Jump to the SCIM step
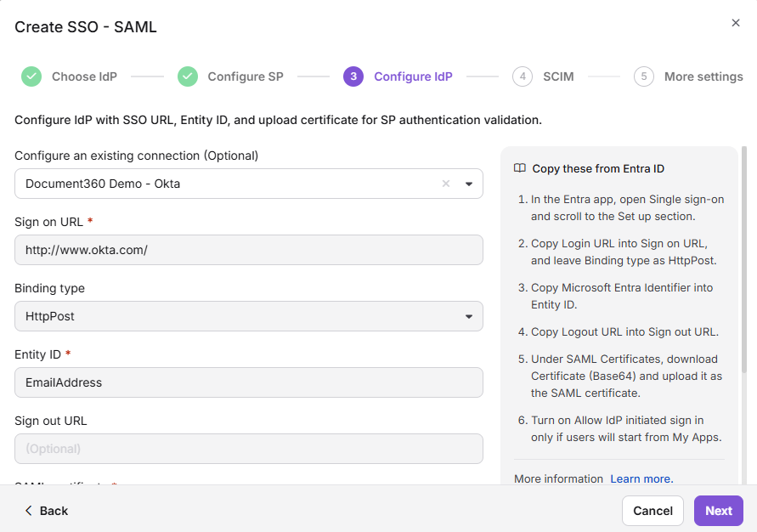The height and width of the screenshot is (532, 757). pos(558,76)
